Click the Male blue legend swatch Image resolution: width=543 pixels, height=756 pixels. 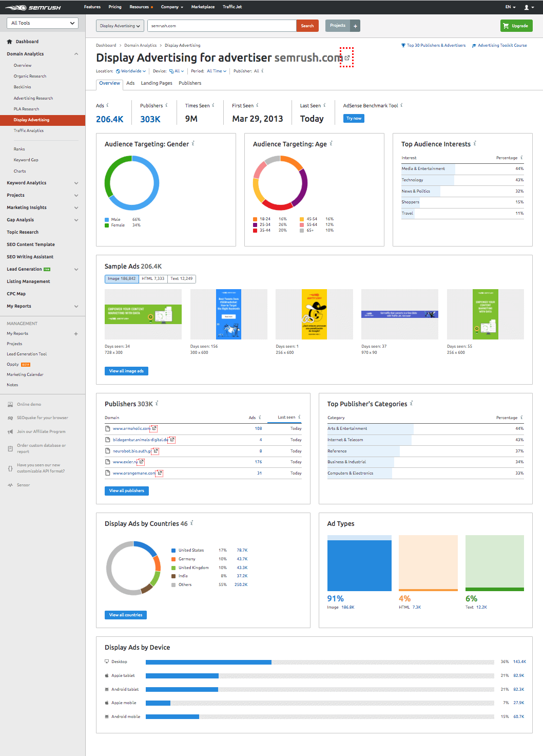coord(107,220)
